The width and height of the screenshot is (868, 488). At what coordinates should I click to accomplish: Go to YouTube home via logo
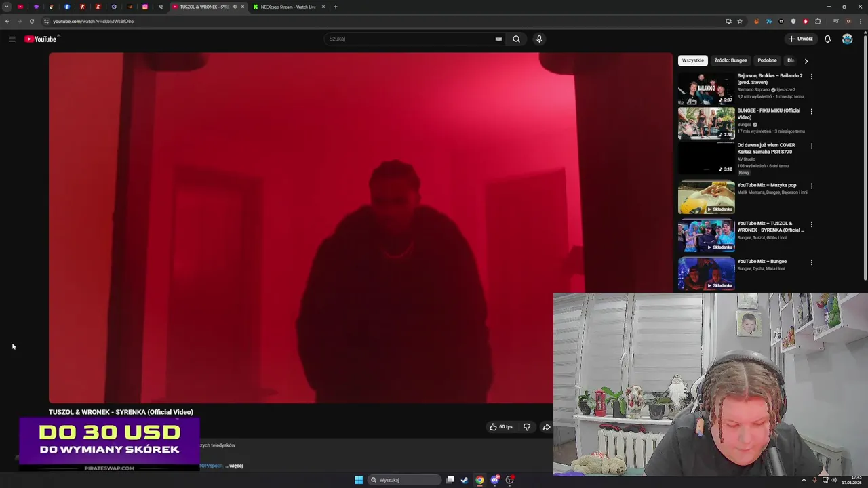click(x=41, y=39)
